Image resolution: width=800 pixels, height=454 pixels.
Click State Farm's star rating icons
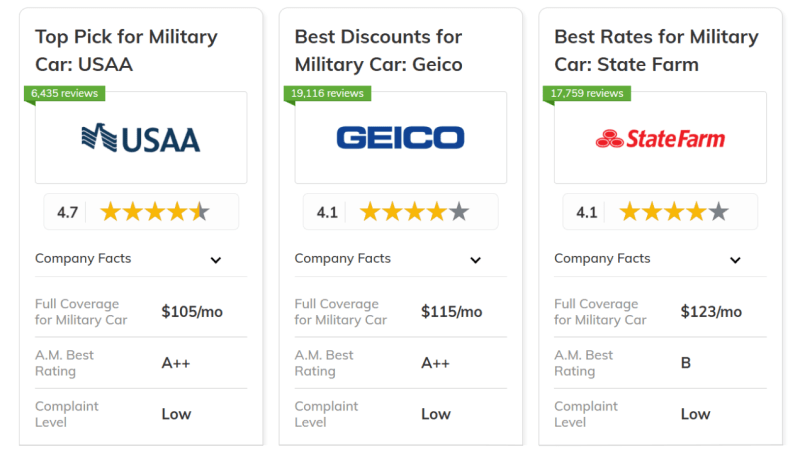pyautogui.click(x=674, y=212)
